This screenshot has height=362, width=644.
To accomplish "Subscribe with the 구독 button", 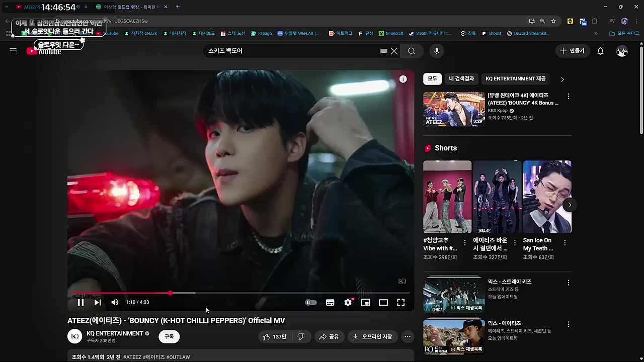I will click(x=169, y=336).
